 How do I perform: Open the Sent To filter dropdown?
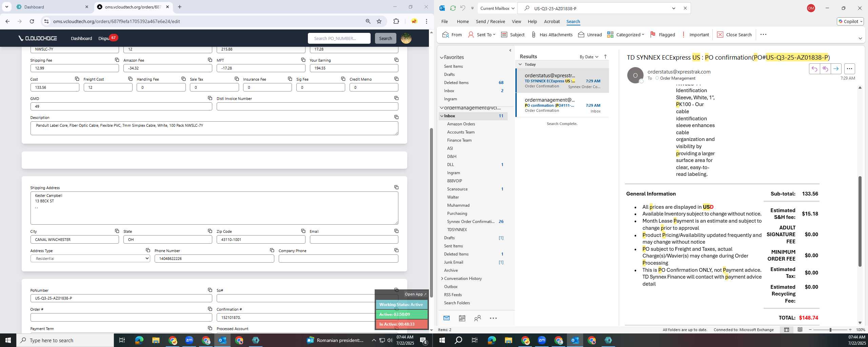pyautogui.click(x=481, y=35)
